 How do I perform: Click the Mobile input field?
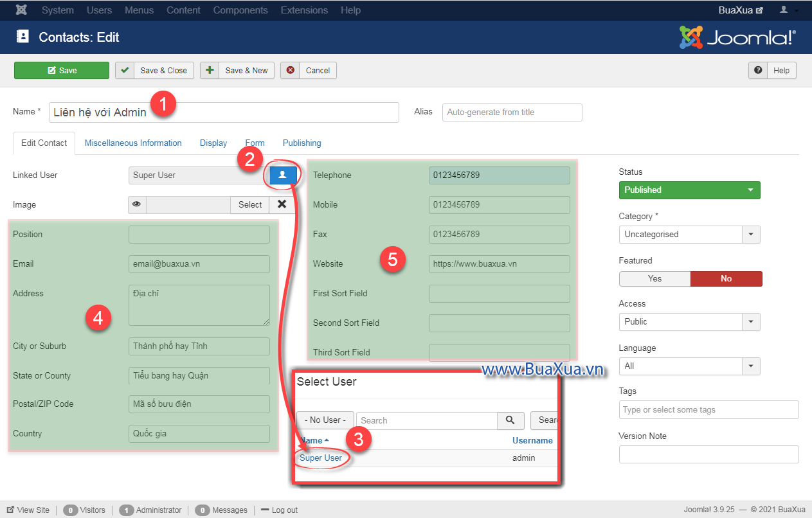(500, 205)
